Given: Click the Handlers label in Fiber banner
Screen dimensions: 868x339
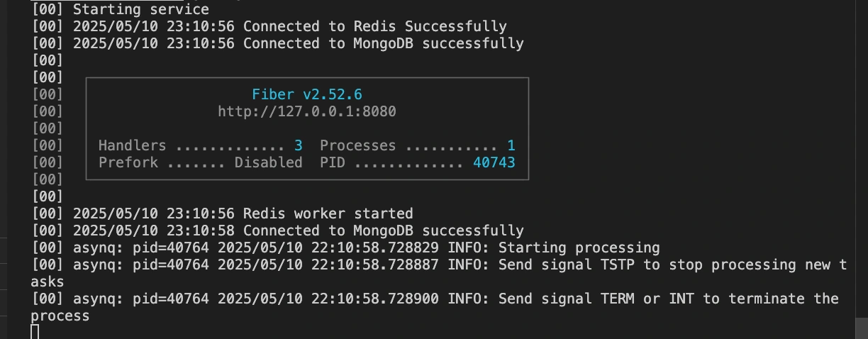Looking at the screenshot, I should [132, 145].
